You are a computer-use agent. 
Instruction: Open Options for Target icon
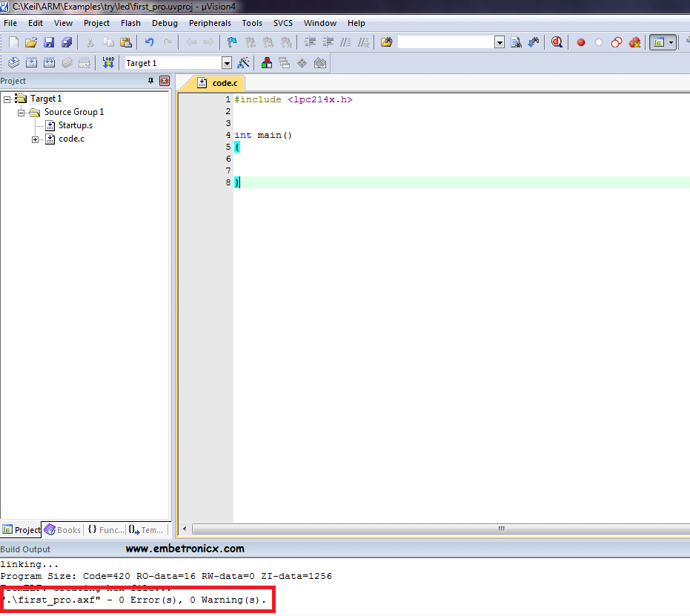tap(243, 63)
